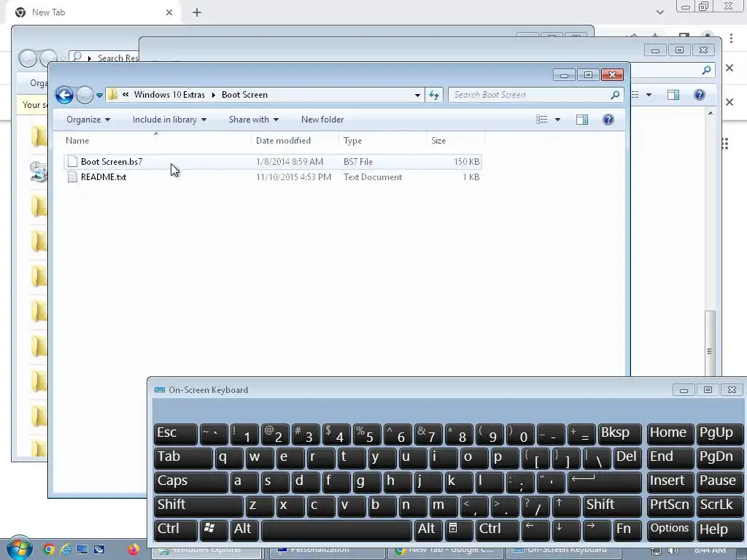Click the Boot Screen breadcrumb in address bar
This screenshot has height=560, width=747.
coord(244,95)
